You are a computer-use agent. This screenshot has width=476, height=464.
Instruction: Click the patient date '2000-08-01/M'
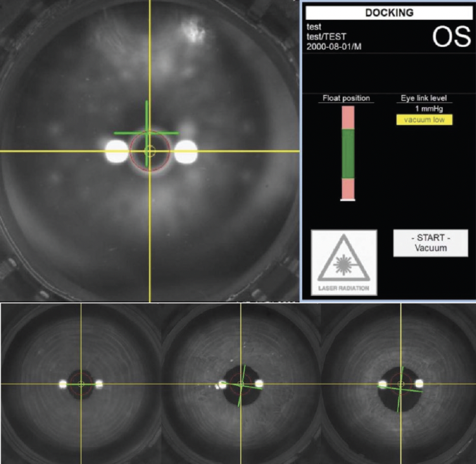334,47
